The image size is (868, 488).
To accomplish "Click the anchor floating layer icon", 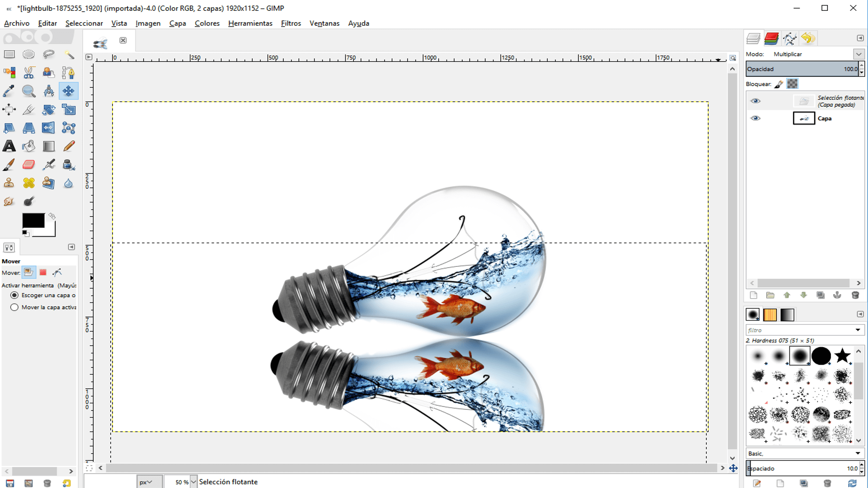I will click(837, 295).
